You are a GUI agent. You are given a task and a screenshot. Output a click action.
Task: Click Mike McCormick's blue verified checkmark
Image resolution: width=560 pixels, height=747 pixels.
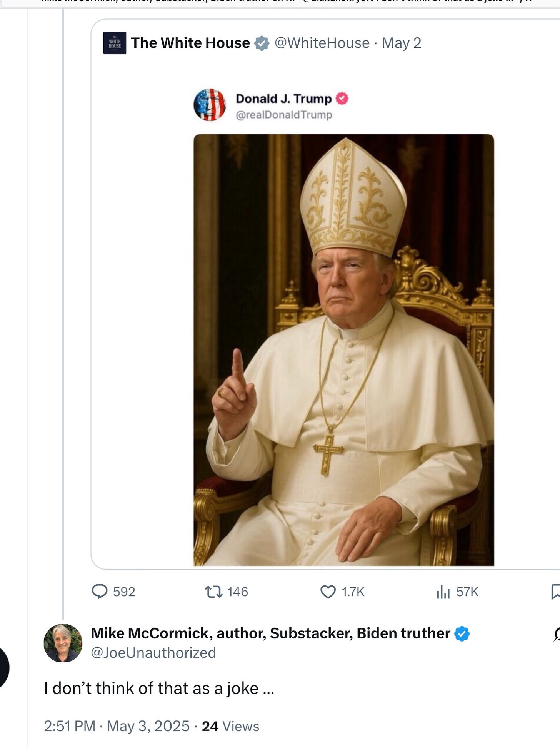[x=462, y=633]
